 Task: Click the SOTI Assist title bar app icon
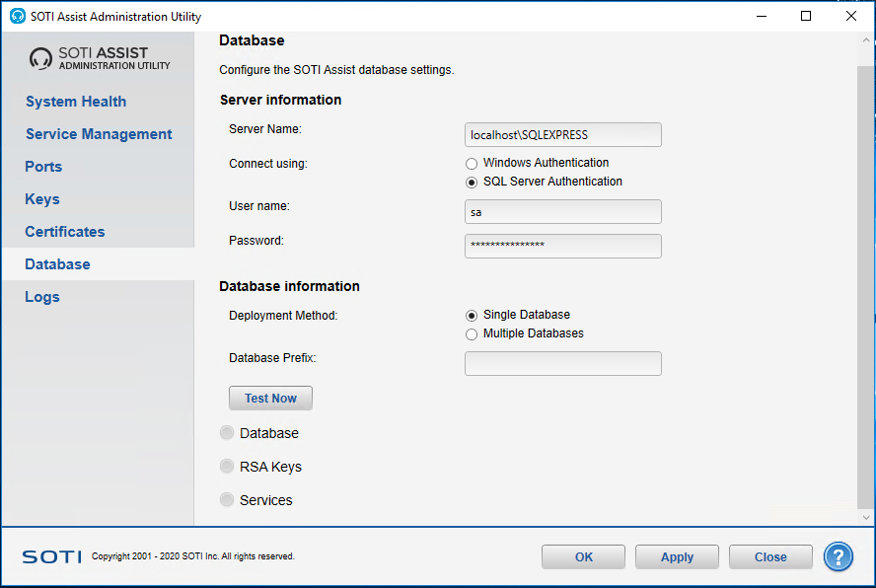point(18,16)
